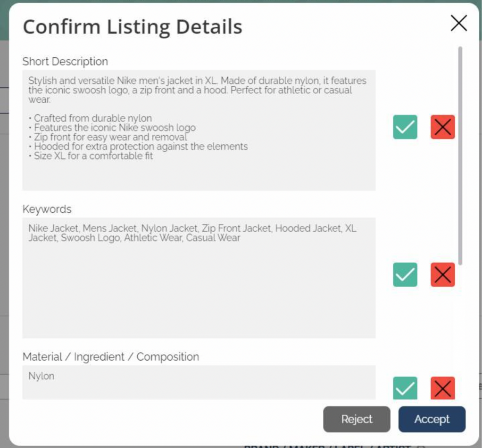483x448 pixels.
Task: Reject the Keywords field with red X
Action: [442, 274]
